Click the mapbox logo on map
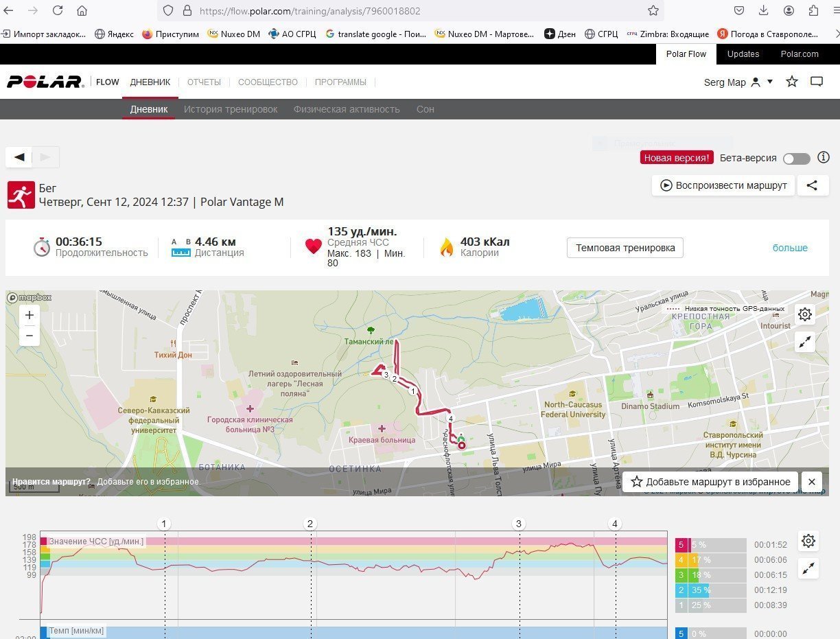The width and height of the screenshot is (840, 639). coord(30,298)
